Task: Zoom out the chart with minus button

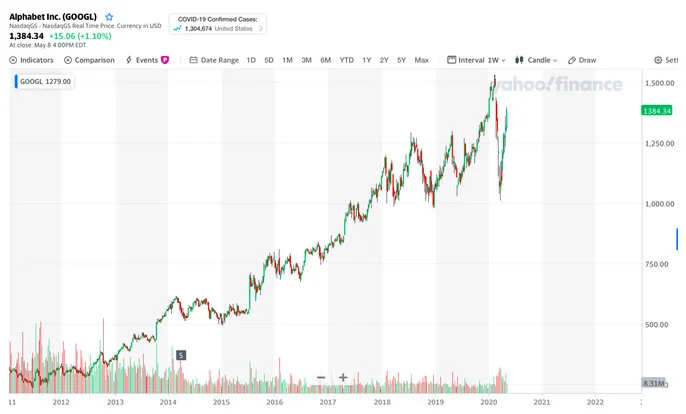Action: coord(321,377)
